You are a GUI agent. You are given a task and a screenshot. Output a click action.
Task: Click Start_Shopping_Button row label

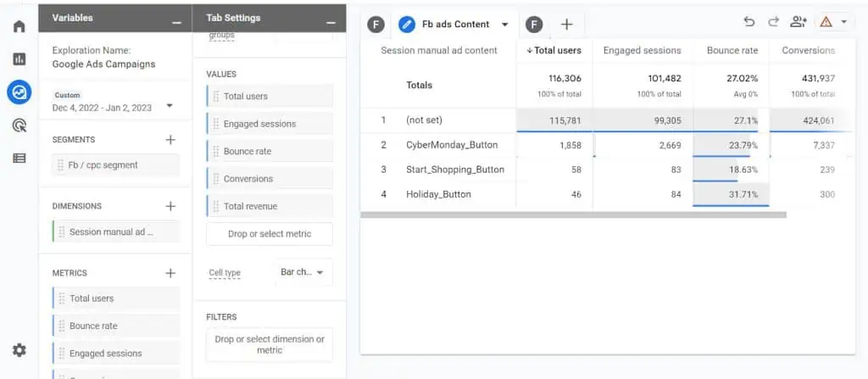click(x=455, y=170)
